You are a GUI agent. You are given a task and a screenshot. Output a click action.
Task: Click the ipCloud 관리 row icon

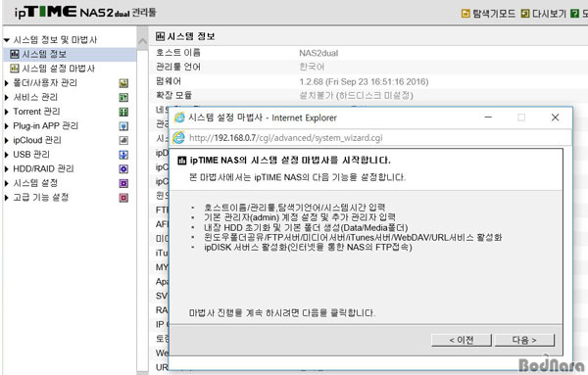[x=123, y=140]
